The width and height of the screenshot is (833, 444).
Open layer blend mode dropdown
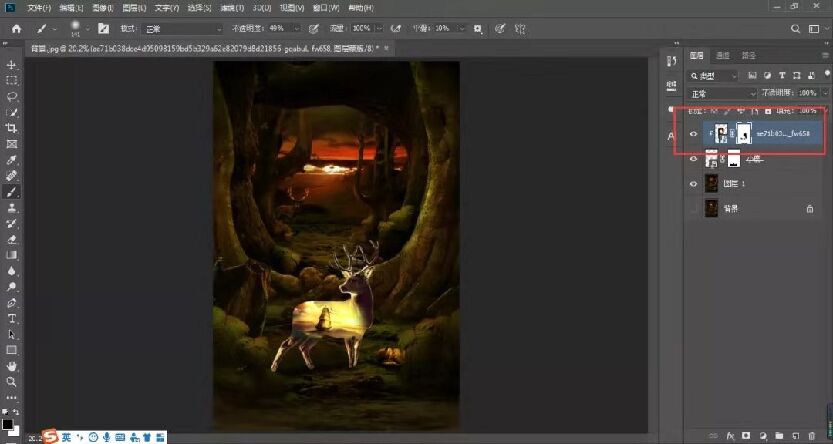pyautogui.click(x=722, y=93)
